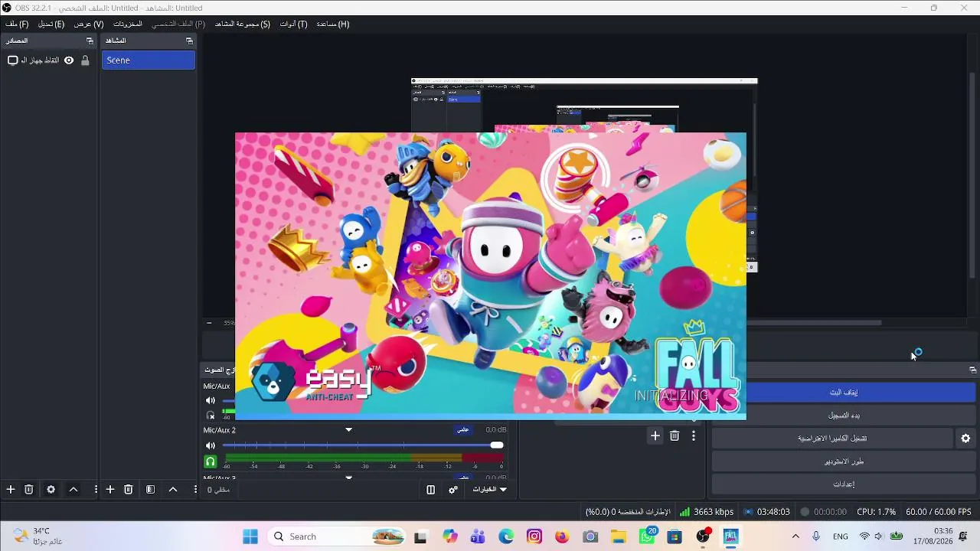Open source properties gear in Sources dock

(51, 490)
